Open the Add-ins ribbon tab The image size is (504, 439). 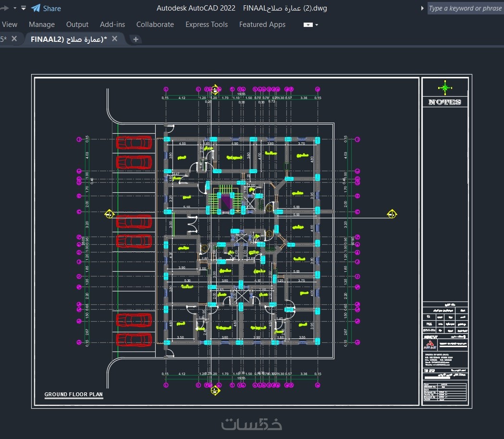[x=112, y=25]
